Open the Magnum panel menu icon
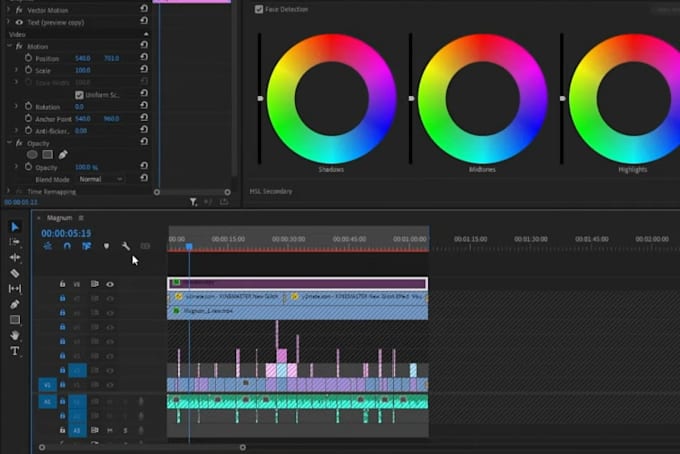 (81, 218)
